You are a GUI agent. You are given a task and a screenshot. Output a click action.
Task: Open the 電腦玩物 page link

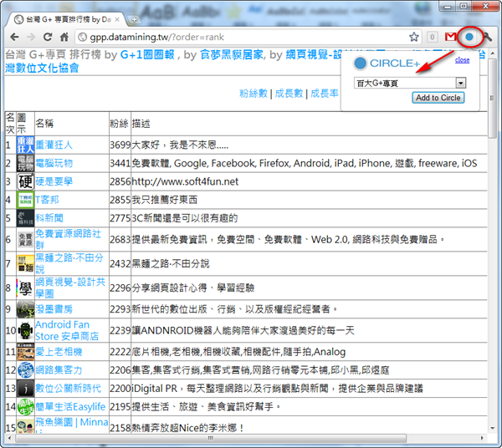(54, 162)
